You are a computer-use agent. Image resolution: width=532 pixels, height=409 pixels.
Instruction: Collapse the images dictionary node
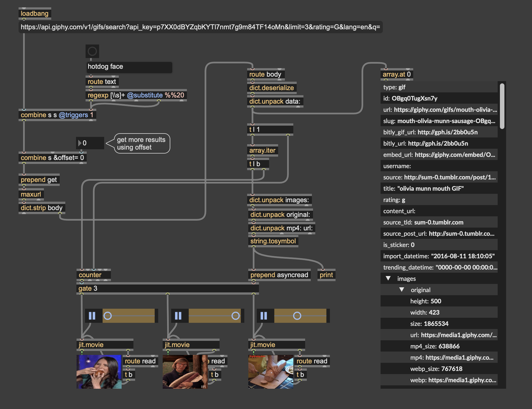[x=388, y=278]
